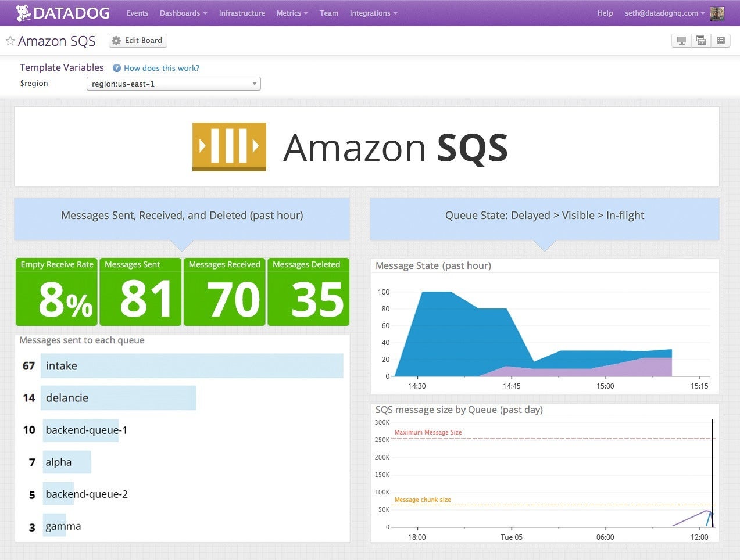Viewport: 740px width, 560px height.
Task: Open the list view icon on the right
Action: click(x=720, y=40)
